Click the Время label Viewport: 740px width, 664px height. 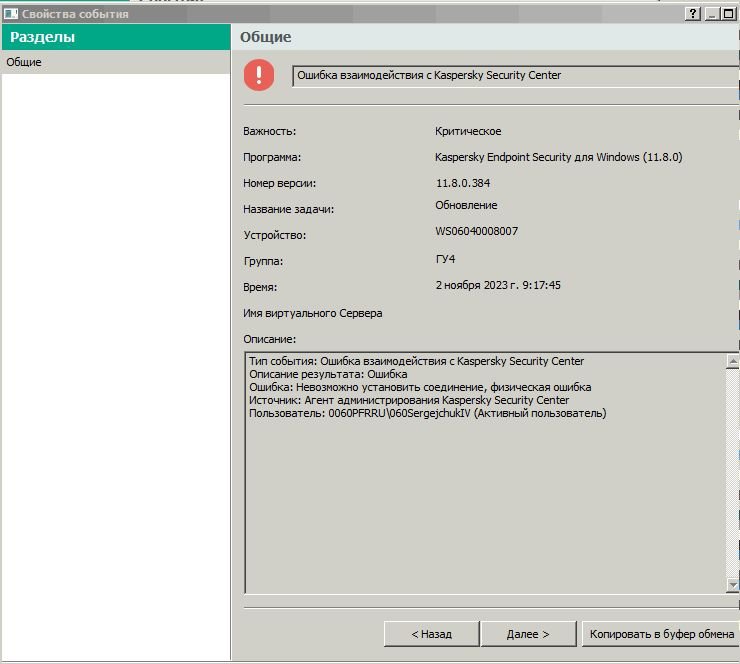[x=260, y=287]
